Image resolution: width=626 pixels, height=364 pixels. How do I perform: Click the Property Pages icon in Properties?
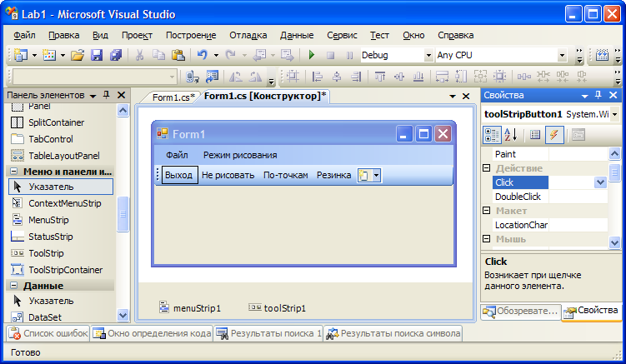click(x=578, y=135)
